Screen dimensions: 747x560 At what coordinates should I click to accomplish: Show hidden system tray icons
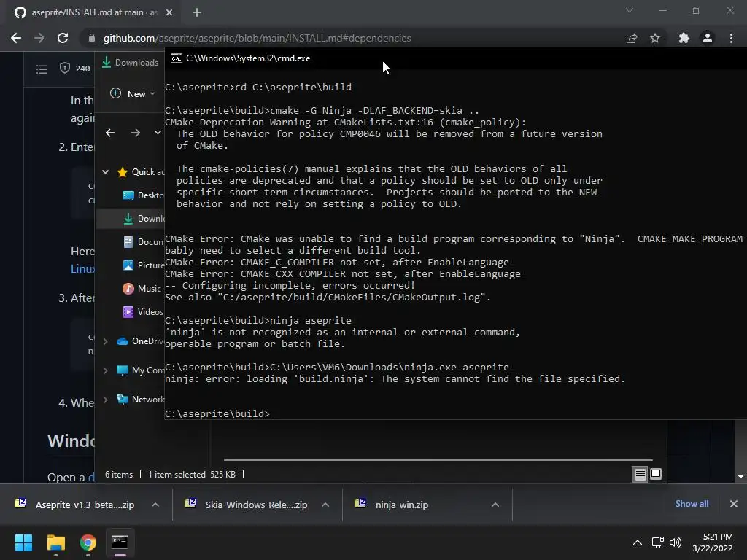(637, 542)
